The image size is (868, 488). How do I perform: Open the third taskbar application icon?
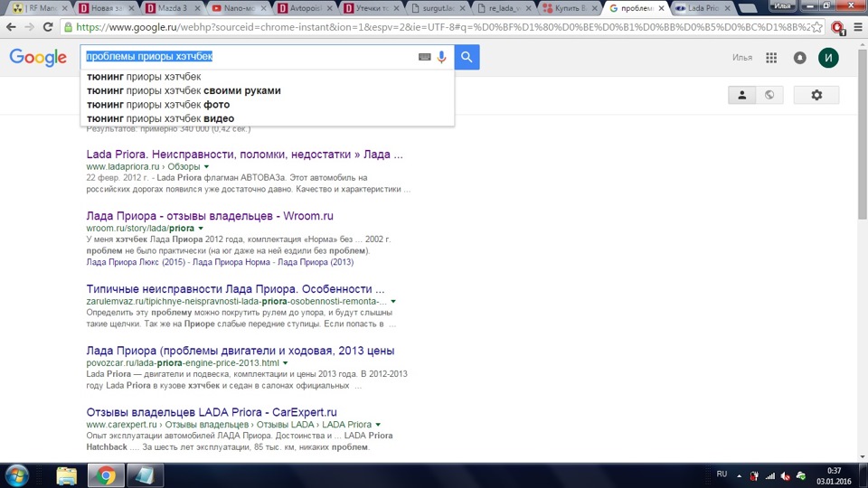[145, 475]
